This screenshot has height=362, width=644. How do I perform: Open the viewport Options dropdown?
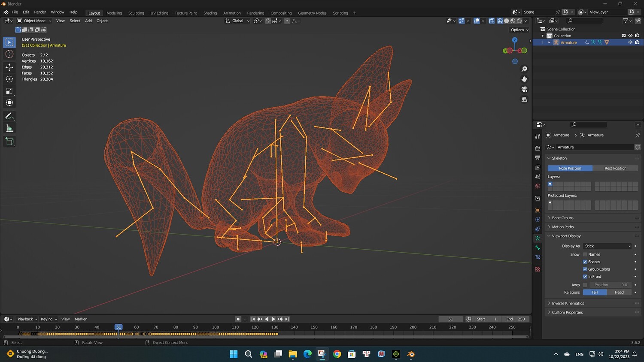tap(519, 30)
